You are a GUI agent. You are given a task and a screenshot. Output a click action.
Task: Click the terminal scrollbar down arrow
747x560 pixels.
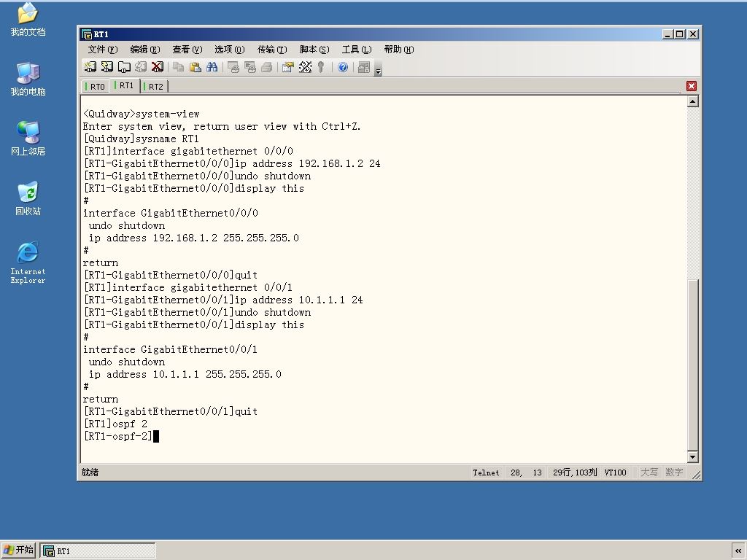[x=693, y=457]
